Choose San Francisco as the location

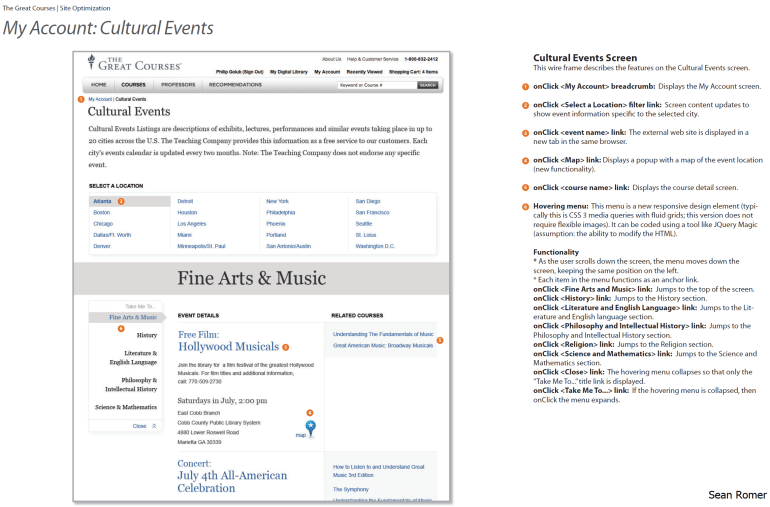click(x=372, y=212)
